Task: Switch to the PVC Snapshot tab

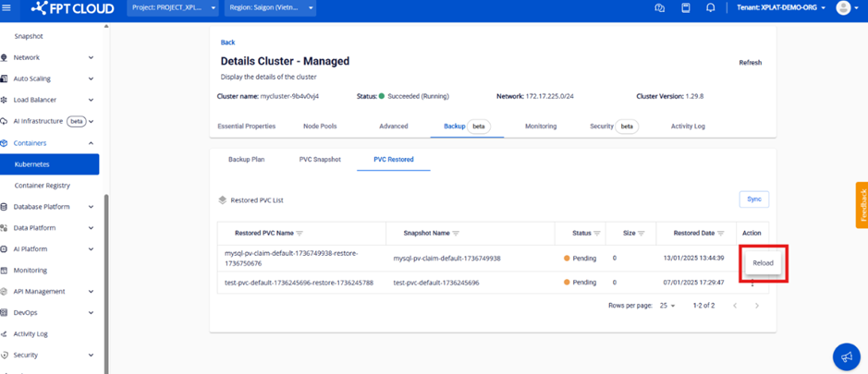Action: click(x=320, y=160)
